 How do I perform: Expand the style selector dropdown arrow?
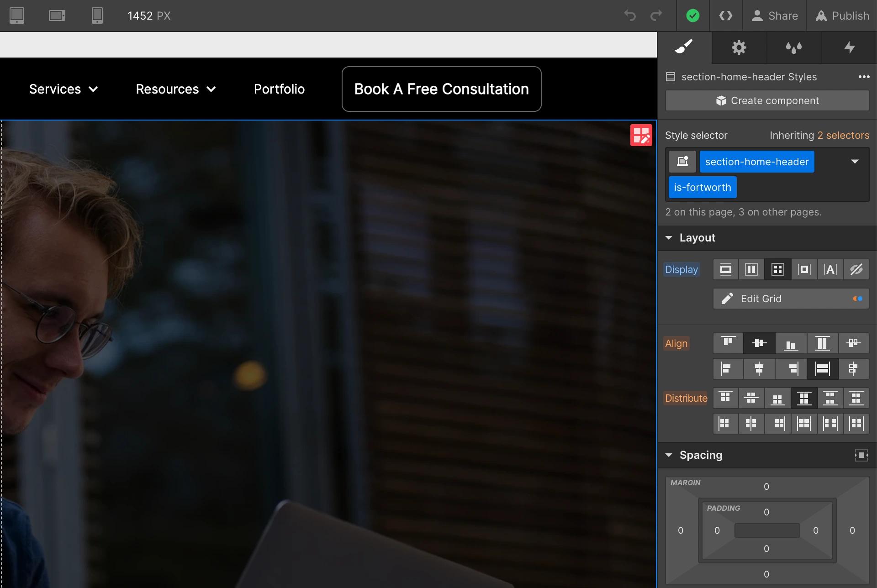(x=855, y=162)
